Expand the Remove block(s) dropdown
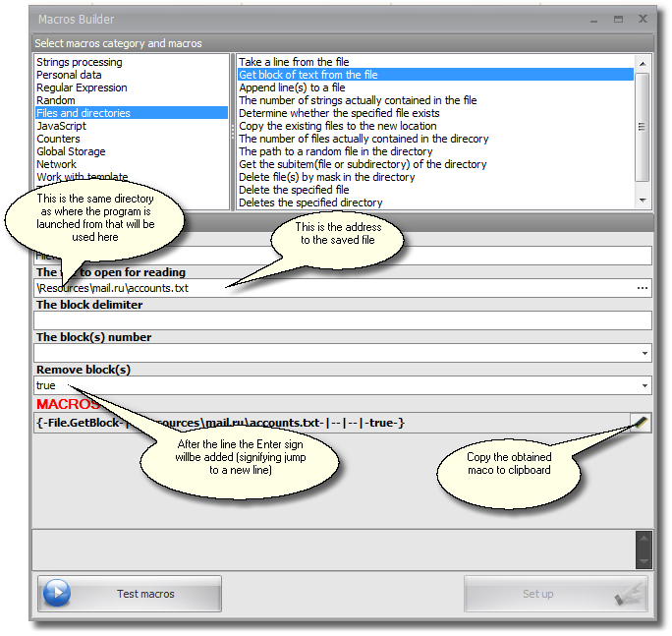The width and height of the screenshot is (672, 636). tap(644, 386)
